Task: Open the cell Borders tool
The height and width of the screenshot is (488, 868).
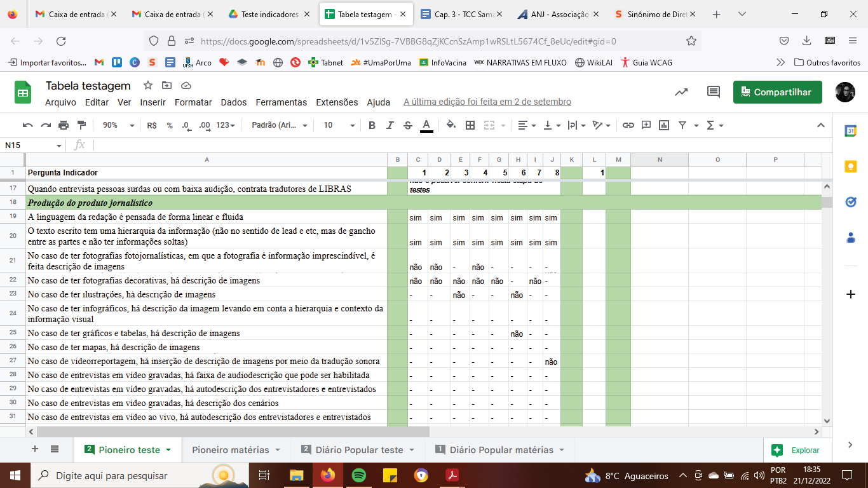Action: coord(470,125)
